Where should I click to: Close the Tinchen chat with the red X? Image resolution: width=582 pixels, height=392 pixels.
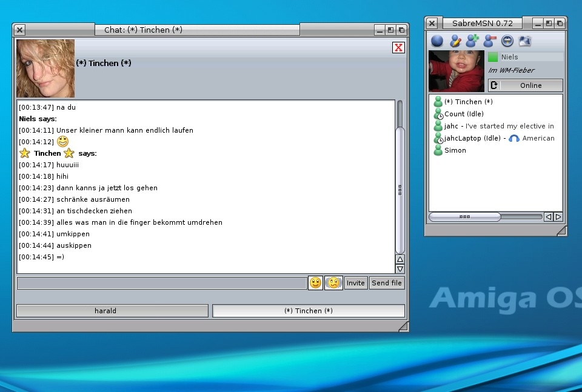pyautogui.click(x=398, y=48)
